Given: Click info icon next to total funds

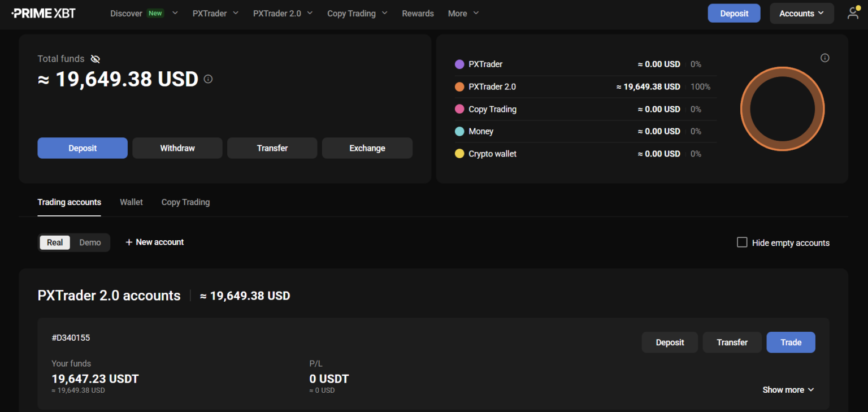Looking at the screenshot, I should point(208,79).
